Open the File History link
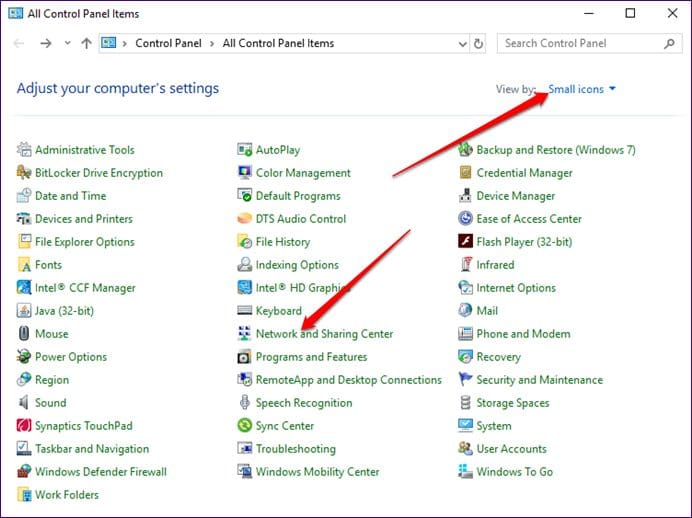Viewport: 692px width, 518px height. click(x=283, y=241)
